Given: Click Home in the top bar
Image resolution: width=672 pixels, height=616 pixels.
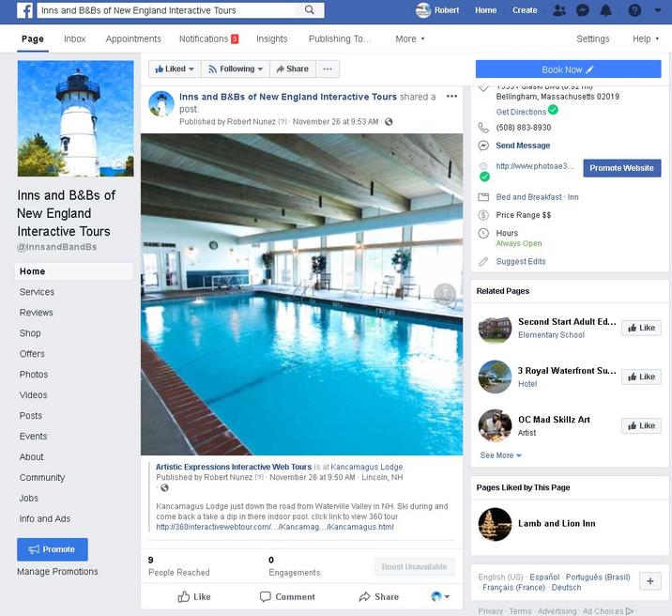Looking at the screenshot, I should (x=485, y=10).
